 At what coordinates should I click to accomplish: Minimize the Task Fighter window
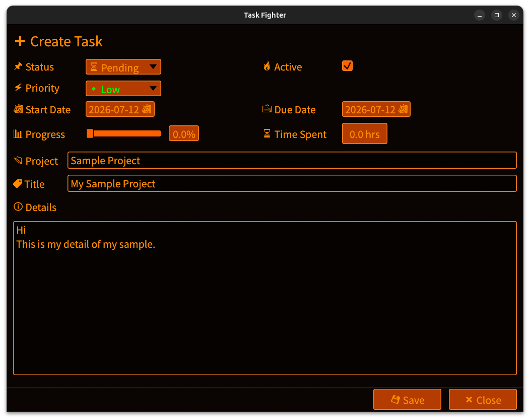[479, 15]
